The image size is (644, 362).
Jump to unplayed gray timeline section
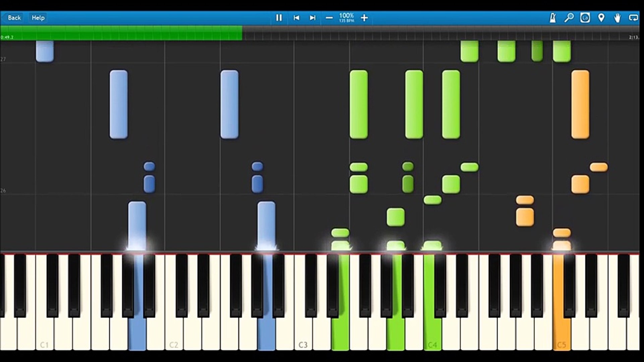[436, 33]
